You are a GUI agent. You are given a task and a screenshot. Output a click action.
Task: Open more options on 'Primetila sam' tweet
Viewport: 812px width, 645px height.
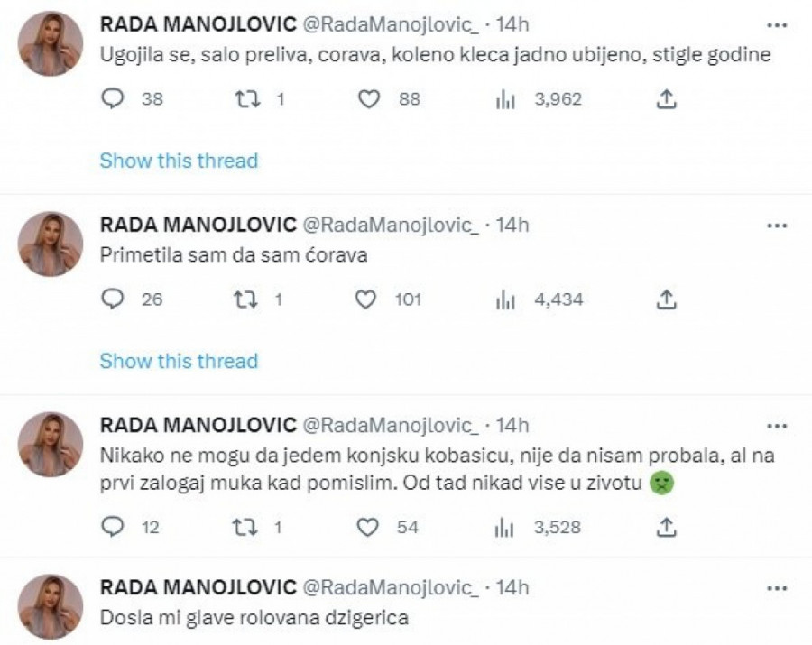[x=775, y=225]
